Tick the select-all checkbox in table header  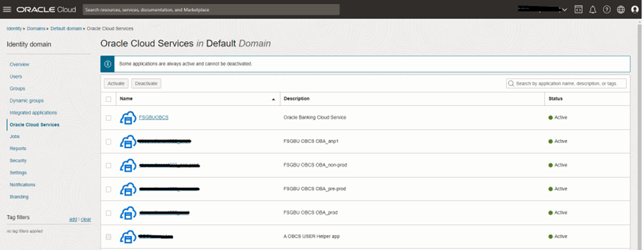click(108, 99)
